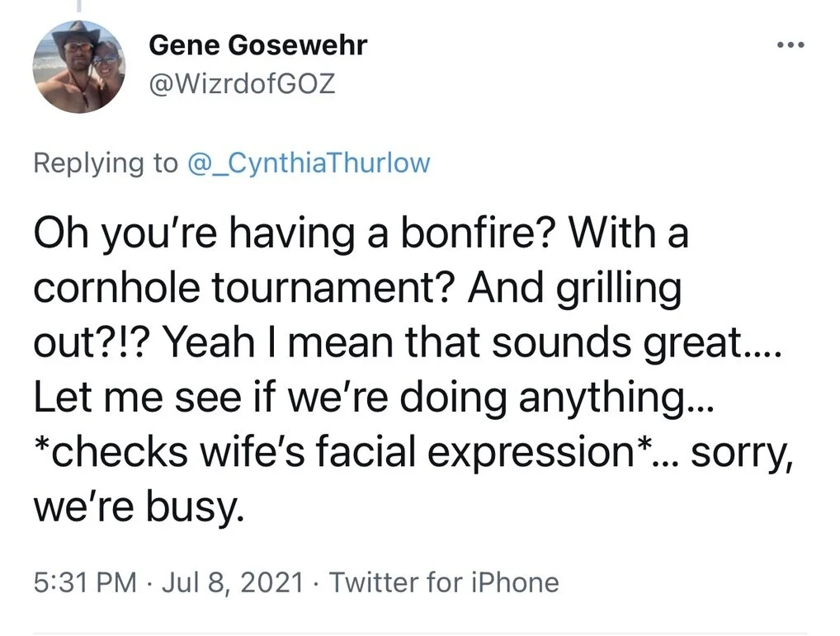Click Gene Gosewehr's profile picture
Screen dimensions: 840x636
coord(79,66)
